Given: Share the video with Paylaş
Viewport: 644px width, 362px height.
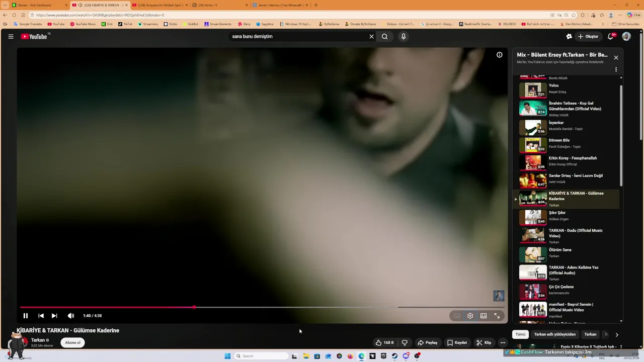Looking at the screenshot, I should [427, 342].
